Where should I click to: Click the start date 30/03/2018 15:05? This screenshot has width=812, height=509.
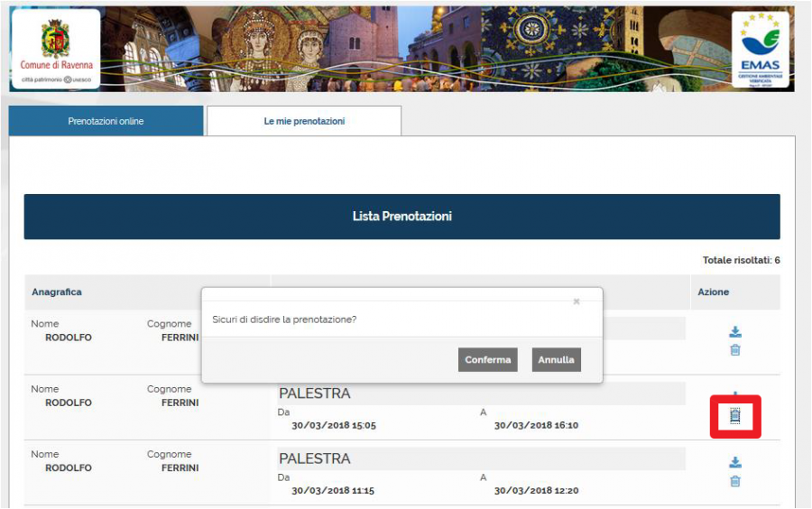[333, 425]
